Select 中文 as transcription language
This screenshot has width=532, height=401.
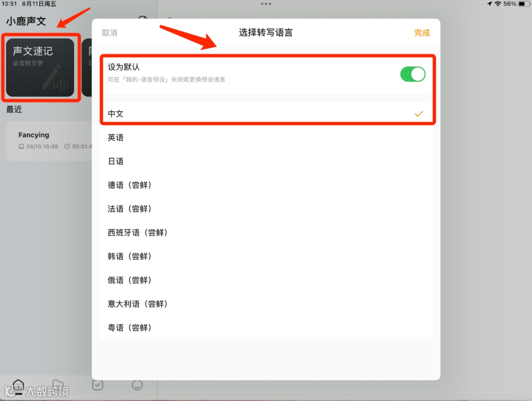[x=266, y=114]
